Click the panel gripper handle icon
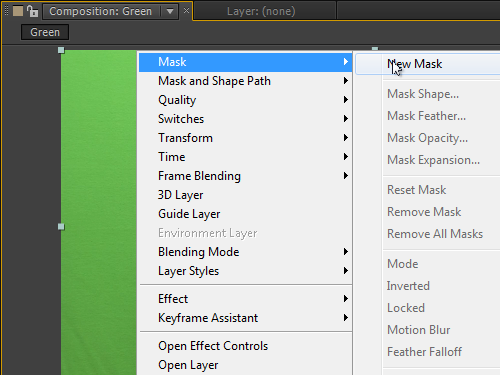 (6, 11)
